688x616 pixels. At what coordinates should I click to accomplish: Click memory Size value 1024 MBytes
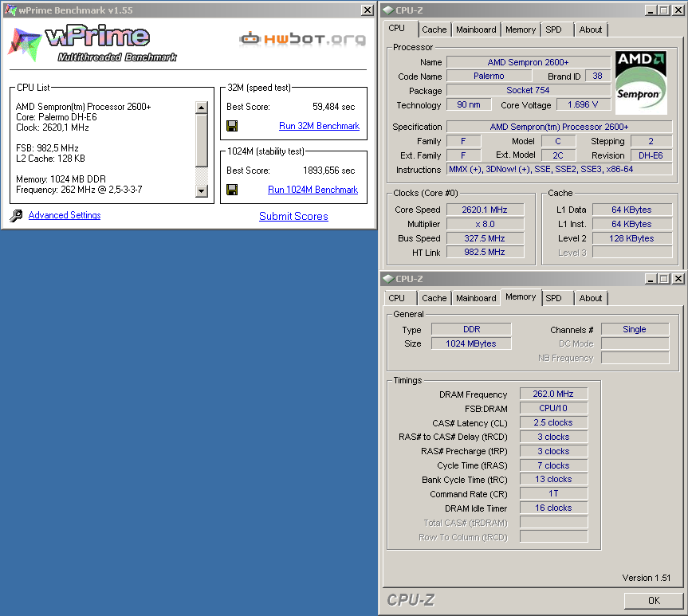coord(471,343)
